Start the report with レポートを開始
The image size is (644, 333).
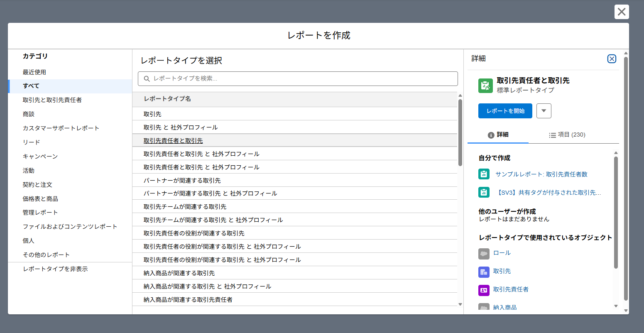pos(505,111)
